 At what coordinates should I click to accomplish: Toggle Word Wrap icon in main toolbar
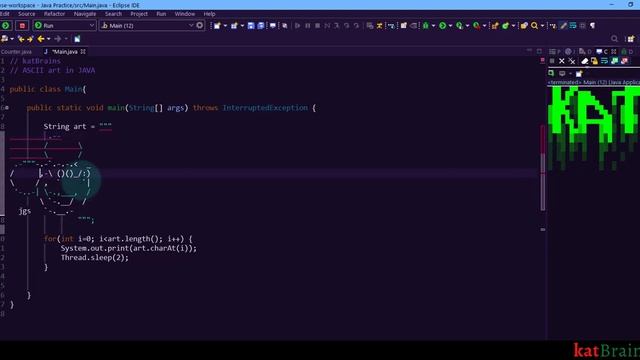pos(573,26)
